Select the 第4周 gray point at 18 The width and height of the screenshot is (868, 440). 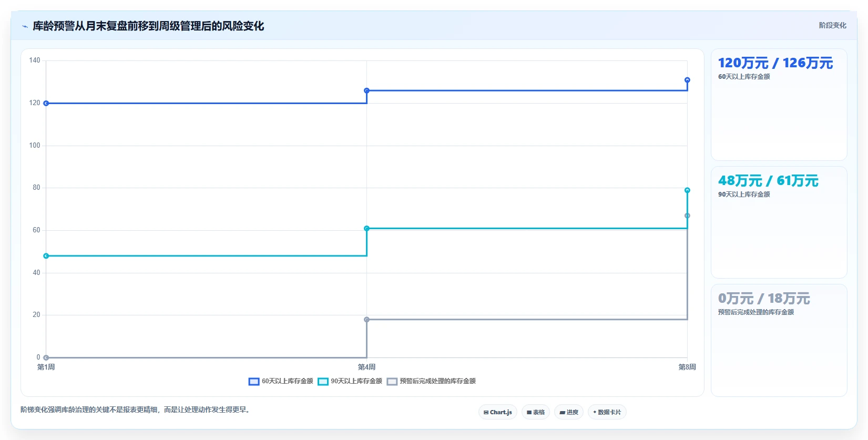[x=366, y=320]
